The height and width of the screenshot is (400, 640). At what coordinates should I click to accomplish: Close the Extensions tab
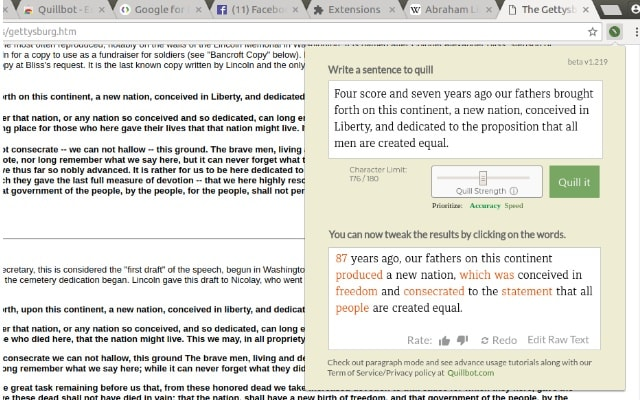(392, 9)
